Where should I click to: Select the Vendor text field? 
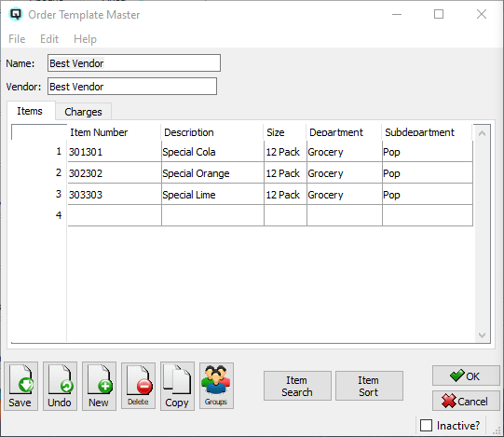point(132,86)
